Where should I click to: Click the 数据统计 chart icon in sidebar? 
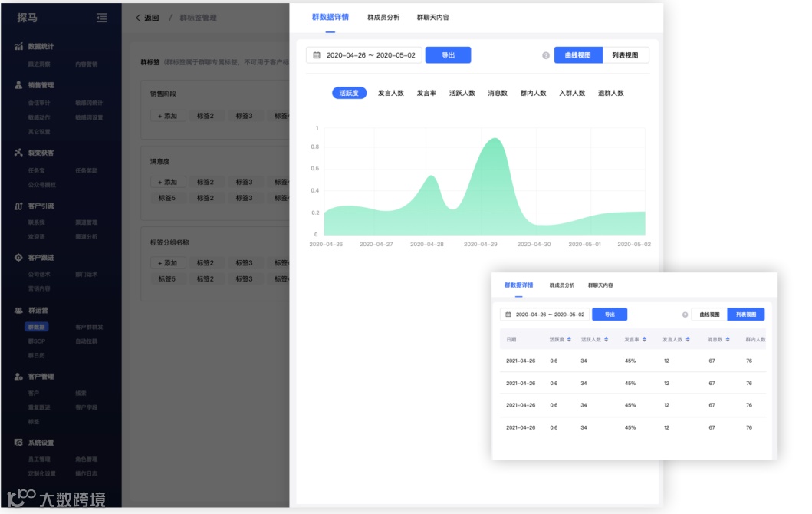click(x=18, y=46)
